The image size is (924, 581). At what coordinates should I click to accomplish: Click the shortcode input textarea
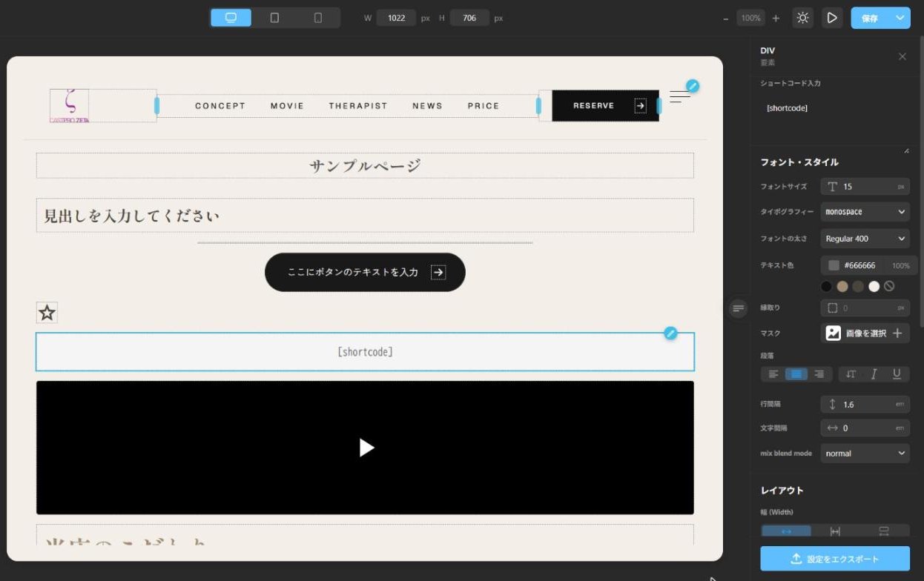(835, 122)
